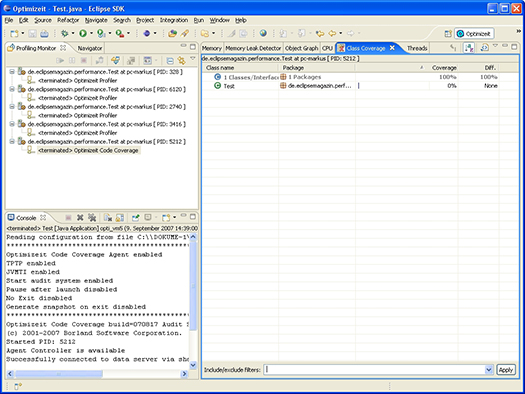The height and width of the screenshot is (394, 525).
Task: Click the coverage source view icon
Action: point(484,48)
